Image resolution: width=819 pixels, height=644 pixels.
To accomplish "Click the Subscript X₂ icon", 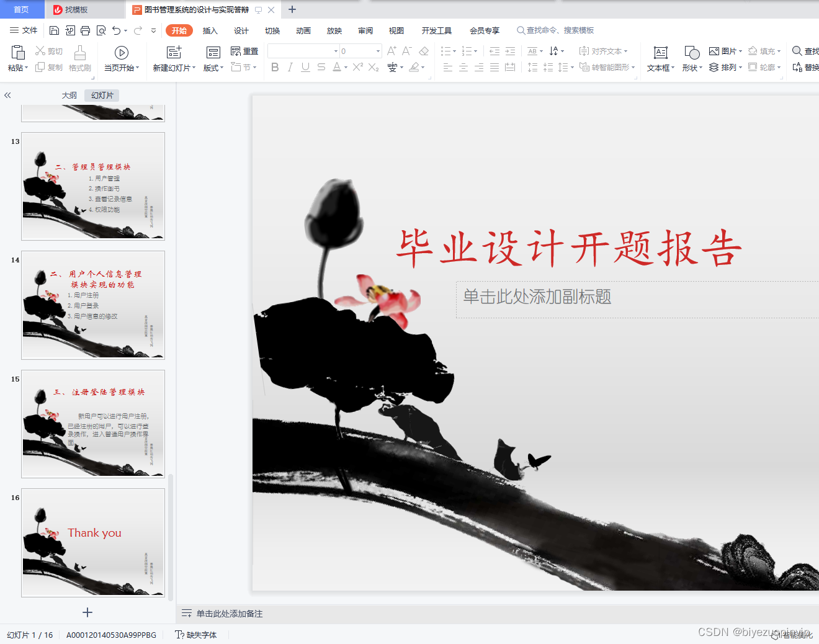I will [374, 67].
